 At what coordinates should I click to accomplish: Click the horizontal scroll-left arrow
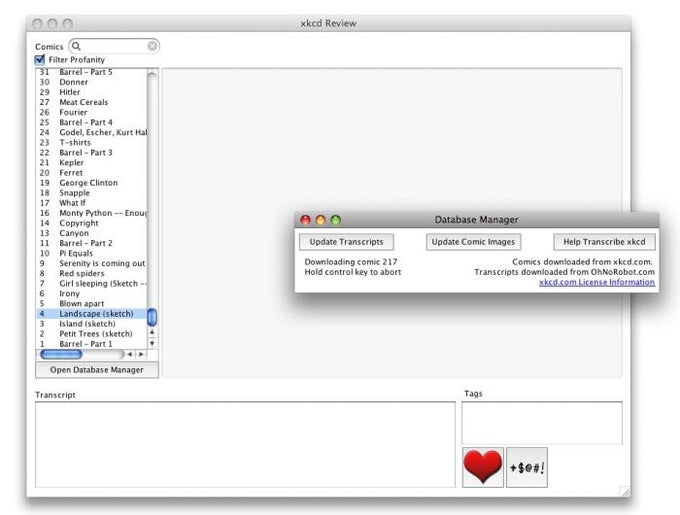(129, 354)
